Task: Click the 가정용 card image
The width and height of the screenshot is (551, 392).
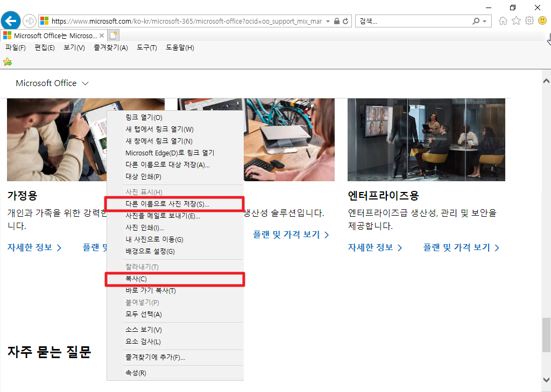Action: point(57,140)
